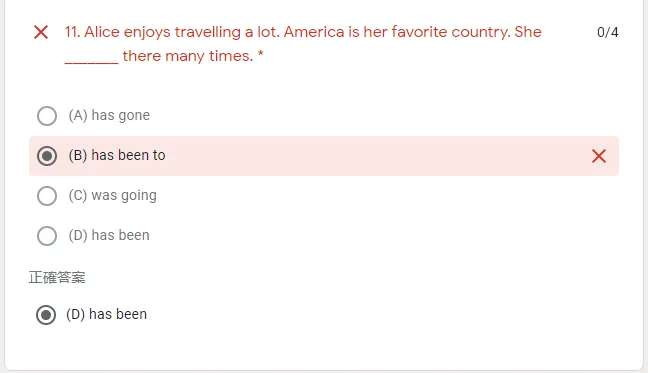Click the greyed "(D) has been" option label

point(109,235)
